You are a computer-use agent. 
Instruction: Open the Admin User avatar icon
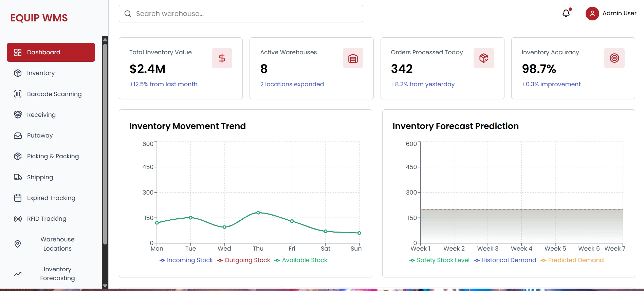click(x=592, y=14)
